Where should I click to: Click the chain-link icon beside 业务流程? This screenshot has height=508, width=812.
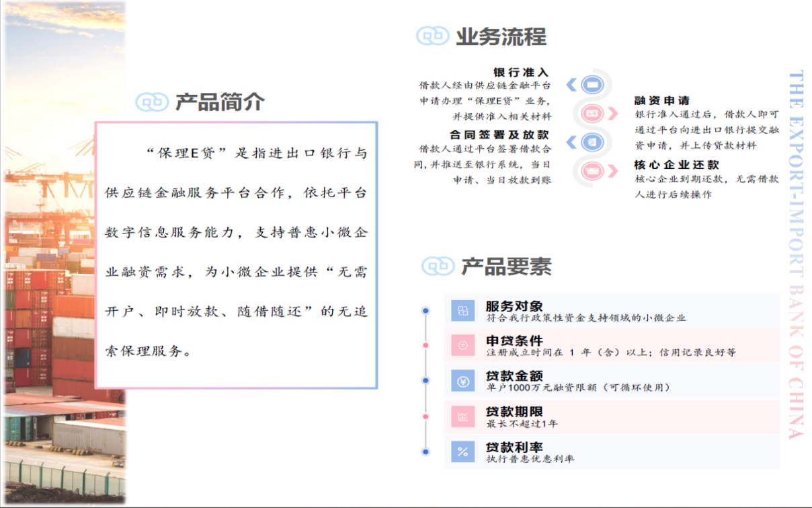click(432, 36)
